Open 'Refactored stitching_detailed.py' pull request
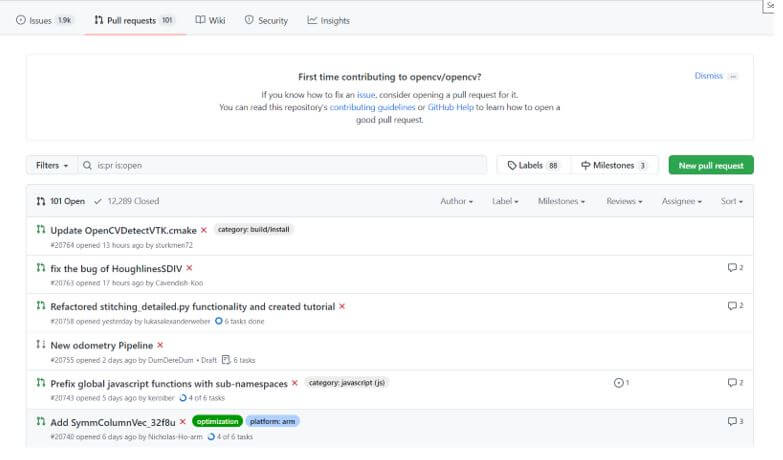Image resolution: width=783 pixels, height=460 pixels. pos(193,307)
